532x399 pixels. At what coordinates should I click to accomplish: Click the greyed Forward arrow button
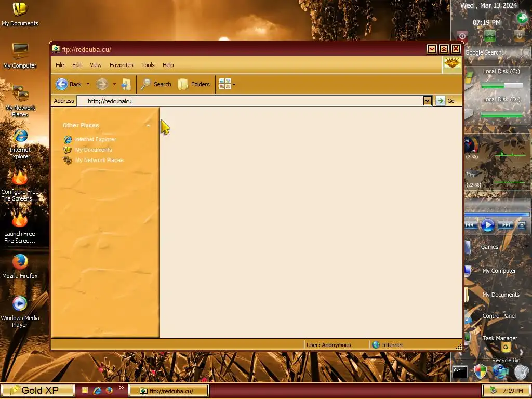[x=102, y=84]
